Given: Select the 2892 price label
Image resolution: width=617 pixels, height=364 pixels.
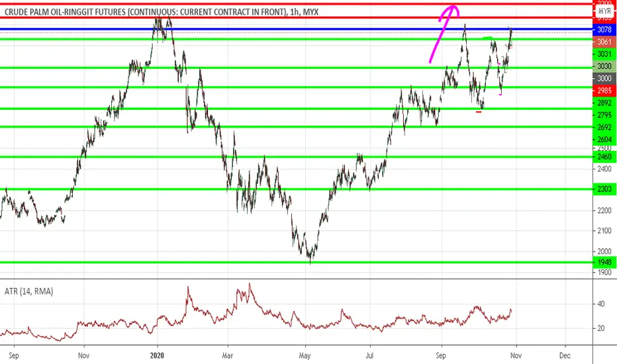Looking at the screenshot, I should [604, 103].
